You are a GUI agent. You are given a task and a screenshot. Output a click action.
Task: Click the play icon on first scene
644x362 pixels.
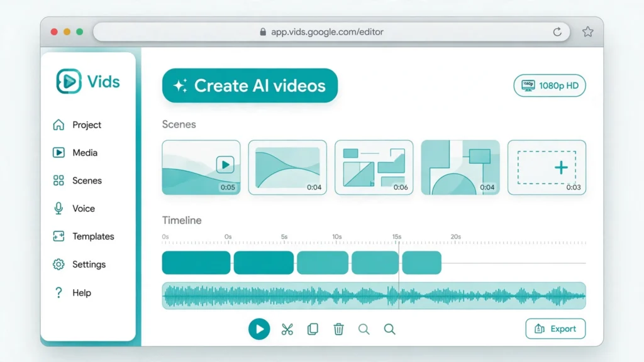tap(225, 165)
